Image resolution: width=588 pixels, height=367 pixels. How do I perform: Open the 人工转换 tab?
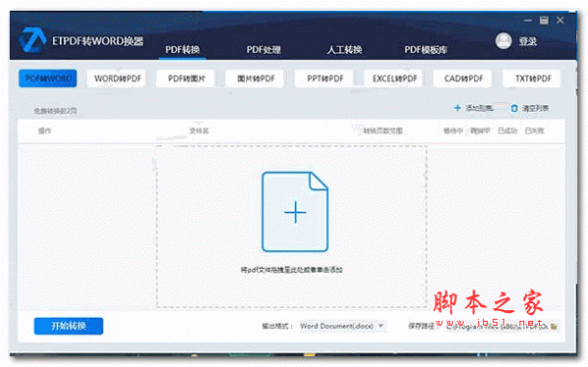tap(345, 50)
